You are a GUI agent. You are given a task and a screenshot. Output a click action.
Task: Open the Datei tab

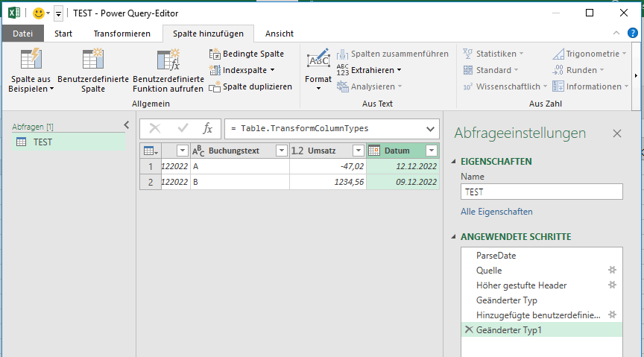point(22,34)
